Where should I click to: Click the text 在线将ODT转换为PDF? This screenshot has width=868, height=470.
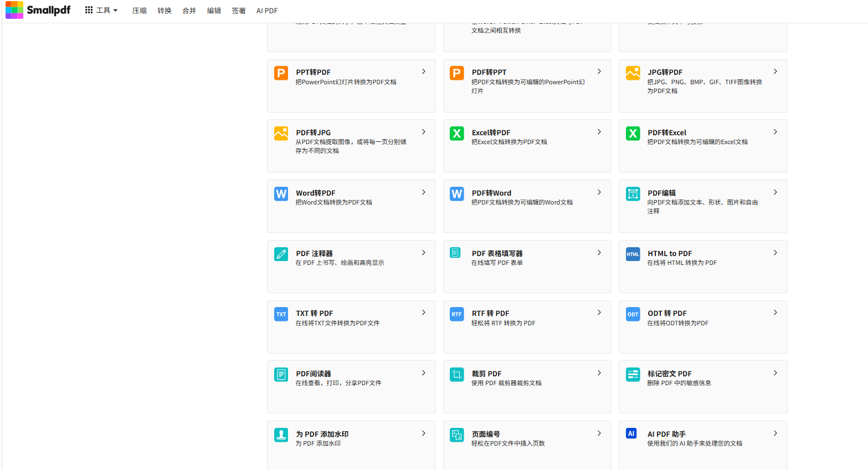[x=678, y=323]
